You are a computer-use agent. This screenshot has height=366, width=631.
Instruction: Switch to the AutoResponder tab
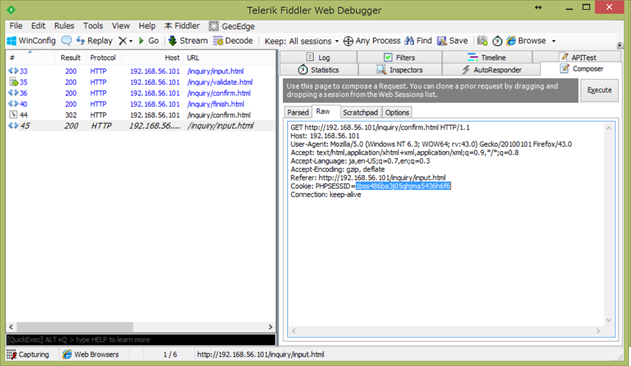click(x=491, y=70)
